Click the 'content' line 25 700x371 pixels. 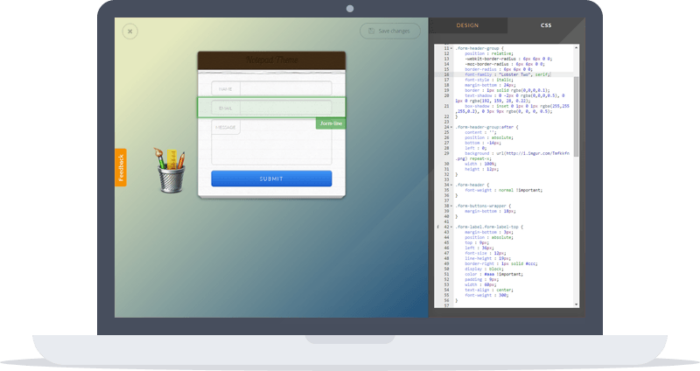click(480, 133)
